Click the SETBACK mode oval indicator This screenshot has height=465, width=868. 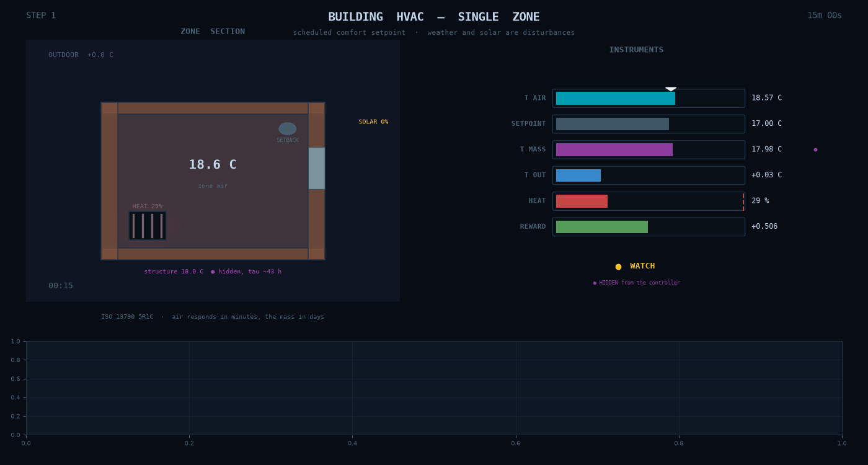[288, 128]
